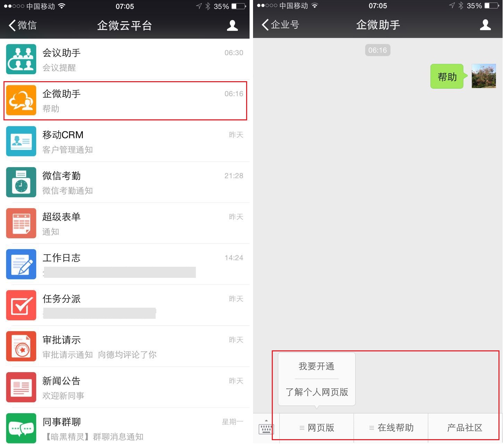Open the 企微助手 conversation row
Screen dimensions: 504x444
point(125,101)
